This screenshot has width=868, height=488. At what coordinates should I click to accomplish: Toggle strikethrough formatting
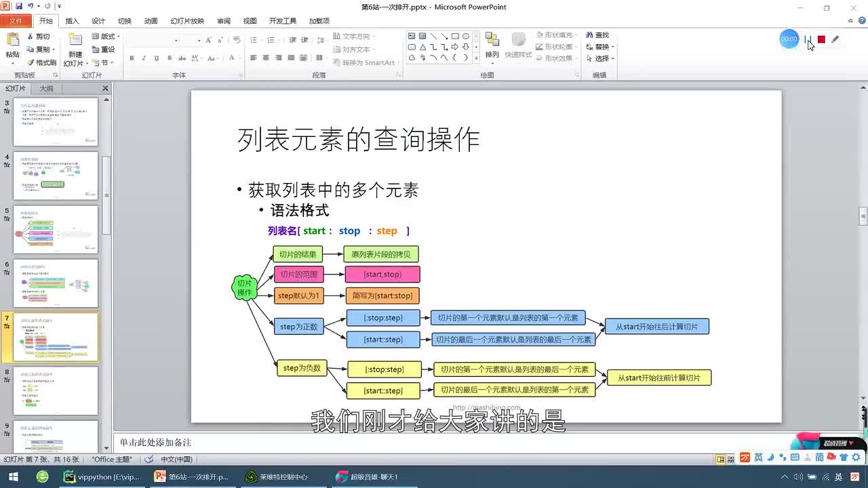coord(181,58)
